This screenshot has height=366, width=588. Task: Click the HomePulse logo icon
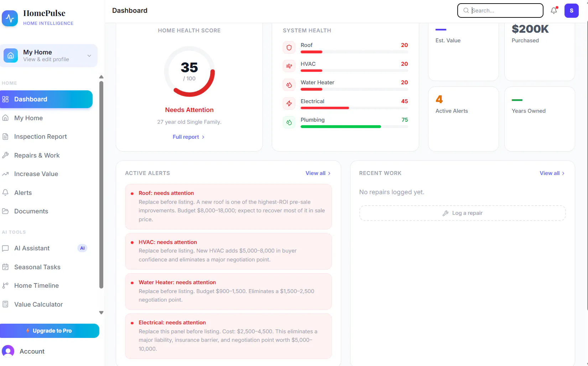tap(10, 18)
